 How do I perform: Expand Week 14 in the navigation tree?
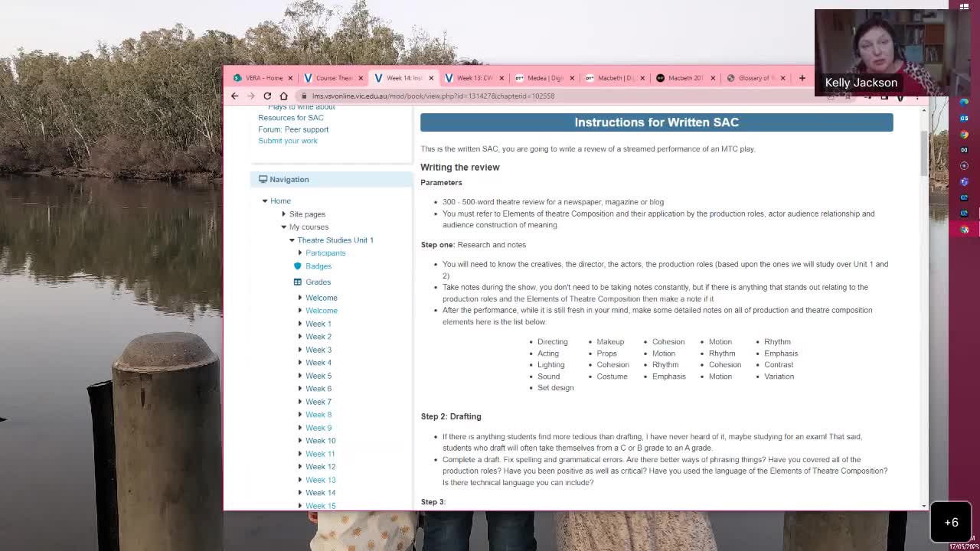(x=299, y=492)
